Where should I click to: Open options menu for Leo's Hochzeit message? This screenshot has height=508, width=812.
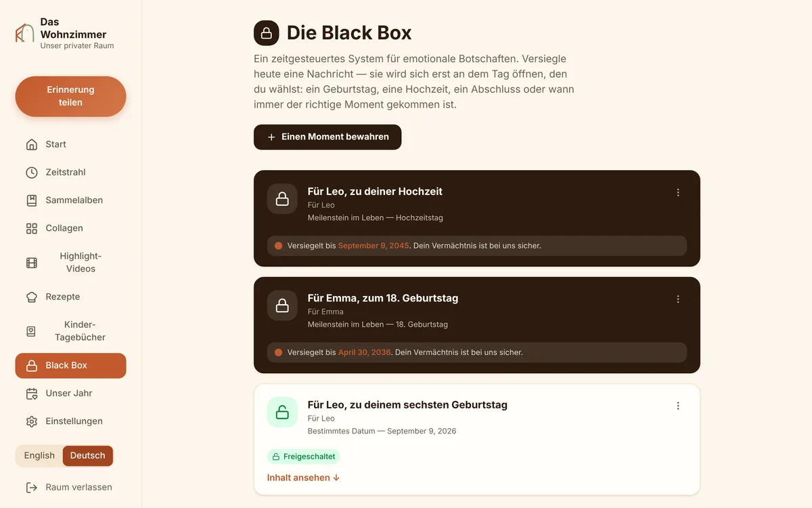(678, 192)
